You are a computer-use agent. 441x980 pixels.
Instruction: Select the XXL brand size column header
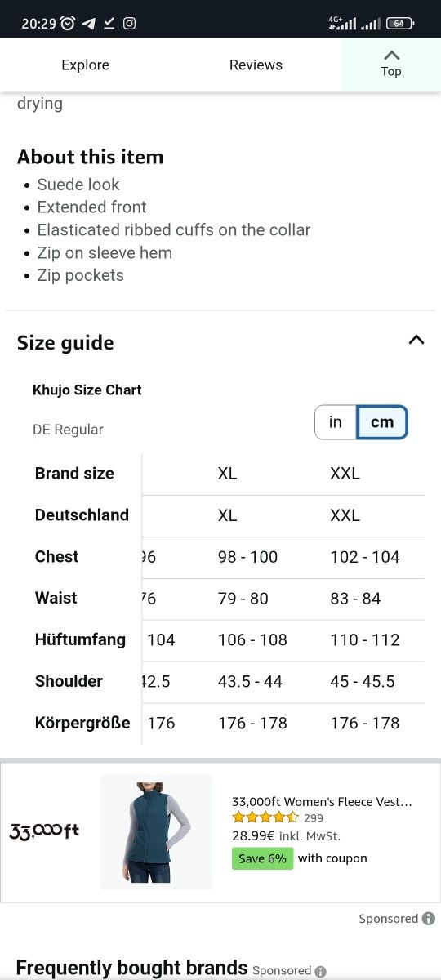(345, 474)
